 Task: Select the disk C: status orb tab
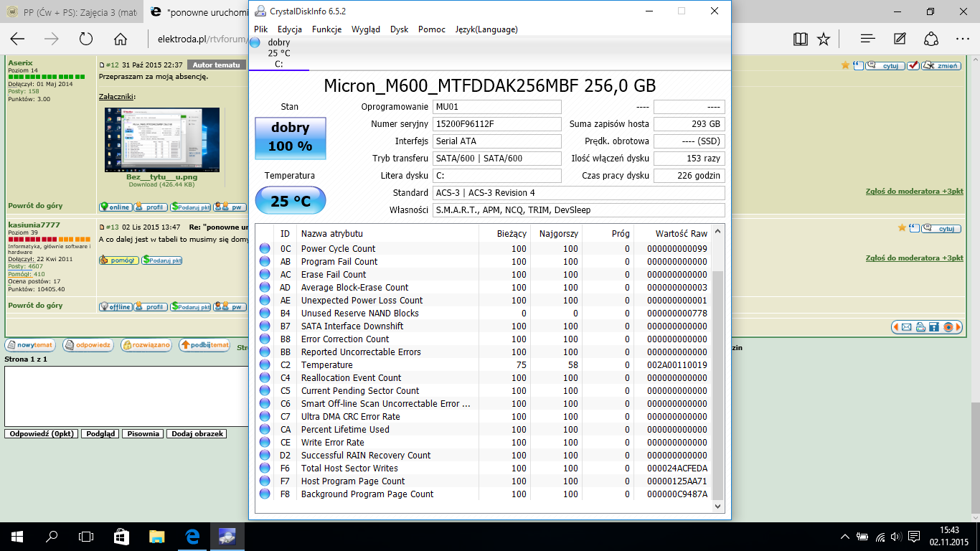click(x=255, y=42)
